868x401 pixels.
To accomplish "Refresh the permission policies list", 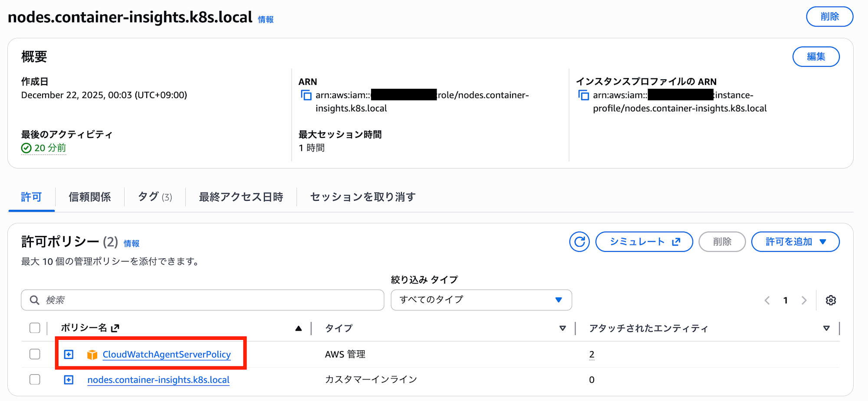I will [579, 242].
